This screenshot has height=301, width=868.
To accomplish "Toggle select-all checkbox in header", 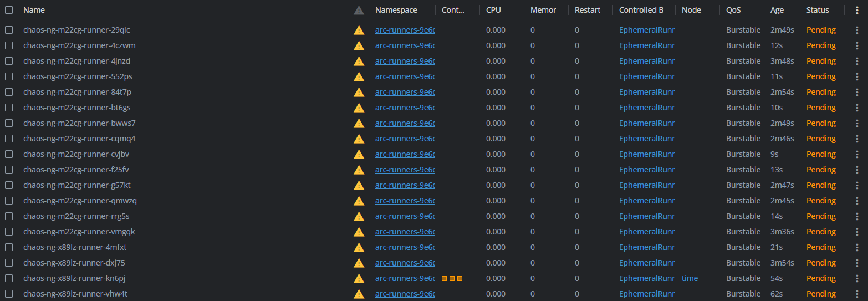I will (9, 10).
